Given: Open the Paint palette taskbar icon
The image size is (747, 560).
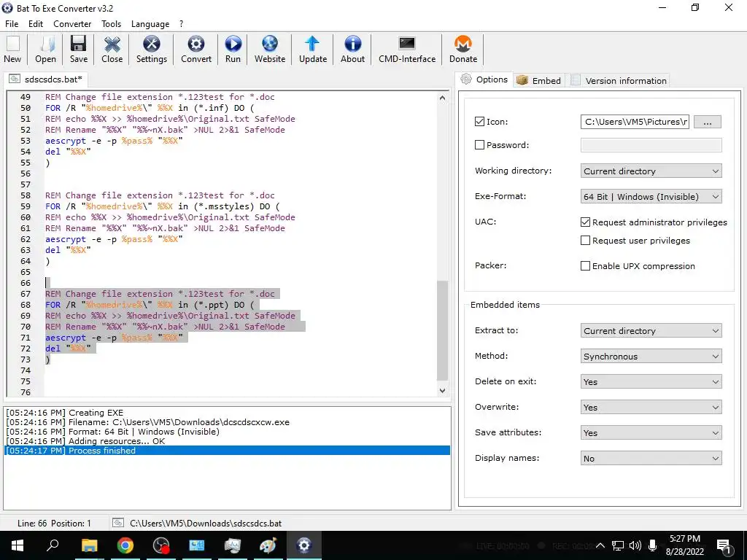Looking at the screenshot, I should (268, 545).
